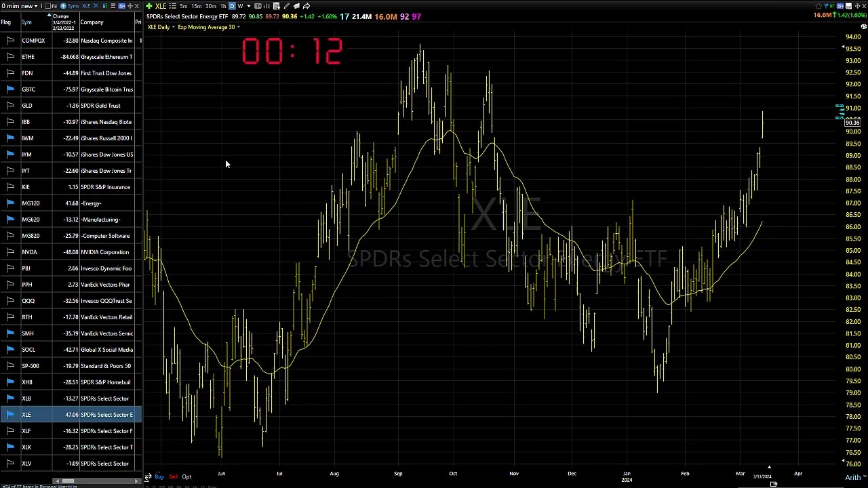The height and width of the screenshot is (488, 868).
Task: Select the Daily (D) timeframe button
Action: (x=232, y=6)
